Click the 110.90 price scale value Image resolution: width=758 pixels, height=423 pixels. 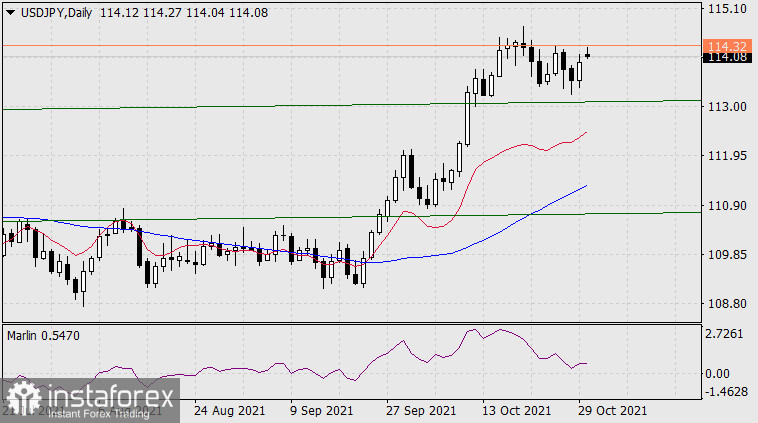[727, 205]
